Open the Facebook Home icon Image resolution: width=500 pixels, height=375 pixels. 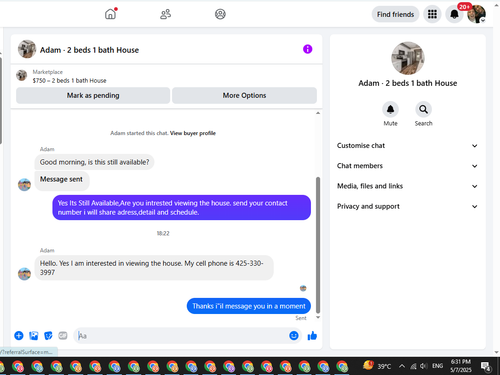[x=110, y=14]
